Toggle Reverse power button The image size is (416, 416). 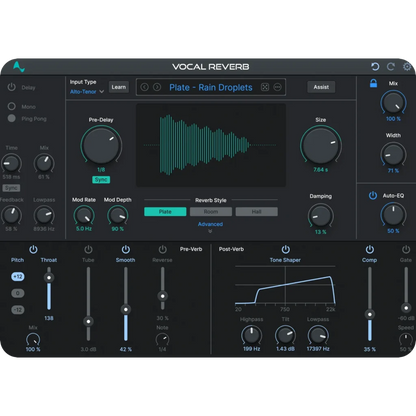tap(162, 249)
